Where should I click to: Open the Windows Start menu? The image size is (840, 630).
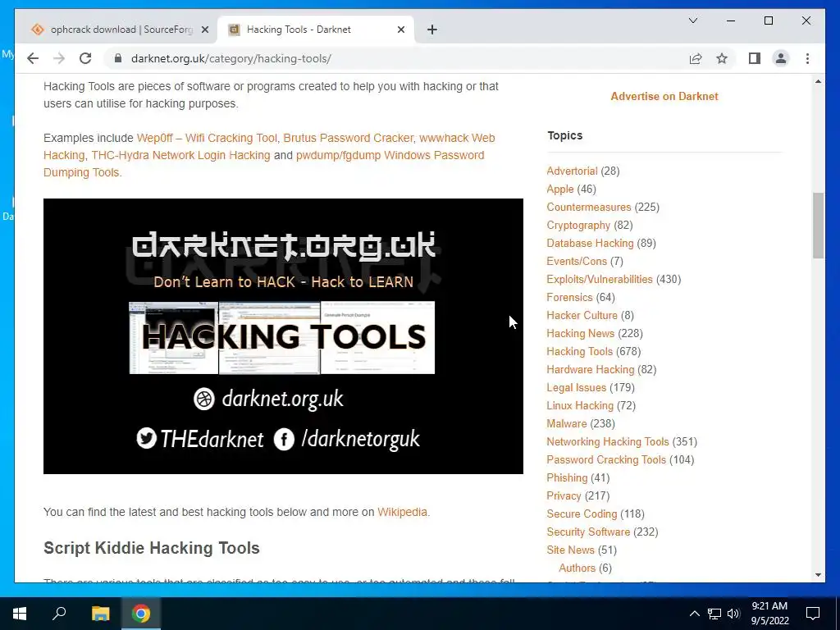click(x=20, y=614)
